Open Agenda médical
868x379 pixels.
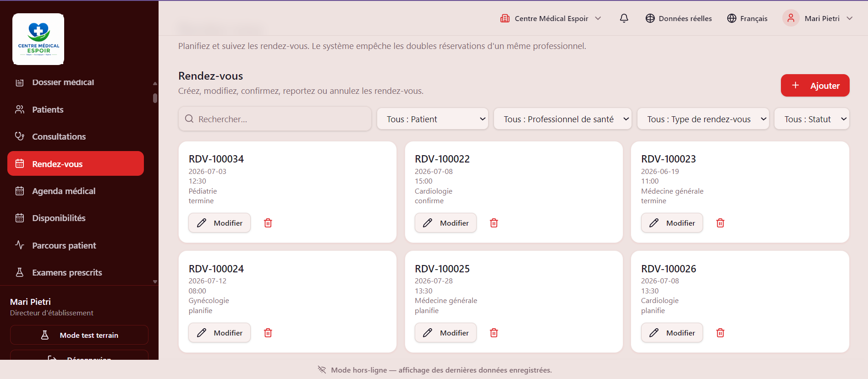(x=76, y=191)
